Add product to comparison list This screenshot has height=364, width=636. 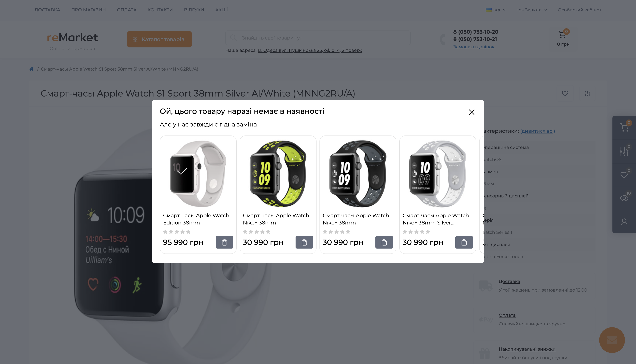pos(587,93)
